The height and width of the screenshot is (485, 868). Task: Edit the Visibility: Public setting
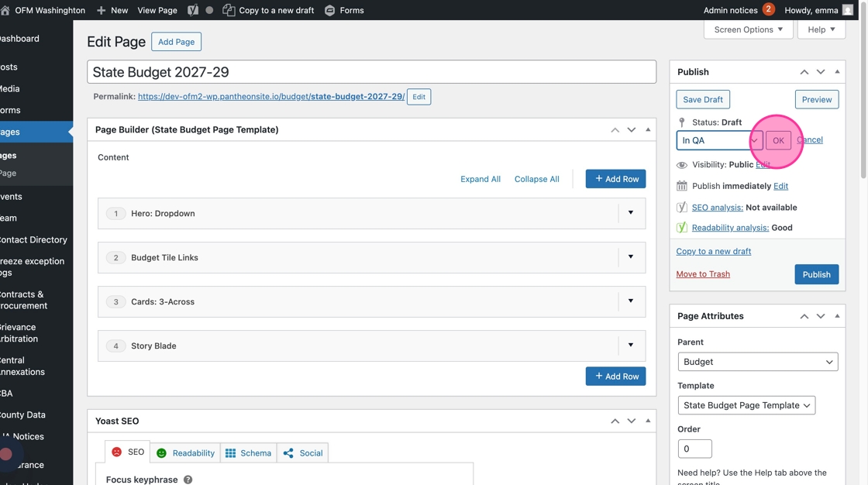(763, 164)
